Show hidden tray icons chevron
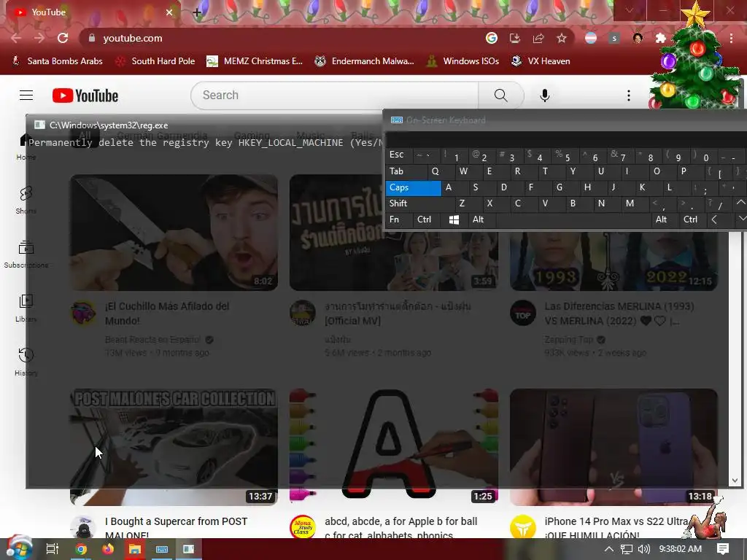747x560 pixels. (609, 549)
